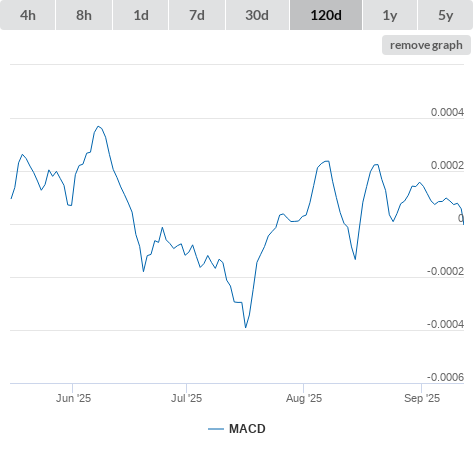Click the Sep '25 axis label
Image resolution: width=474 pixels, height=455 pixels.
pos(422,398)
